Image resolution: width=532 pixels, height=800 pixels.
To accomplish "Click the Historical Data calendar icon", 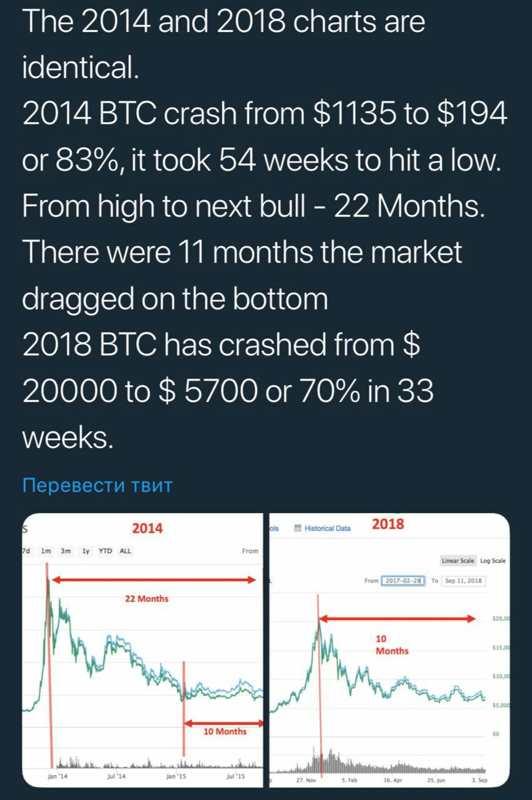I will point(298,528).
